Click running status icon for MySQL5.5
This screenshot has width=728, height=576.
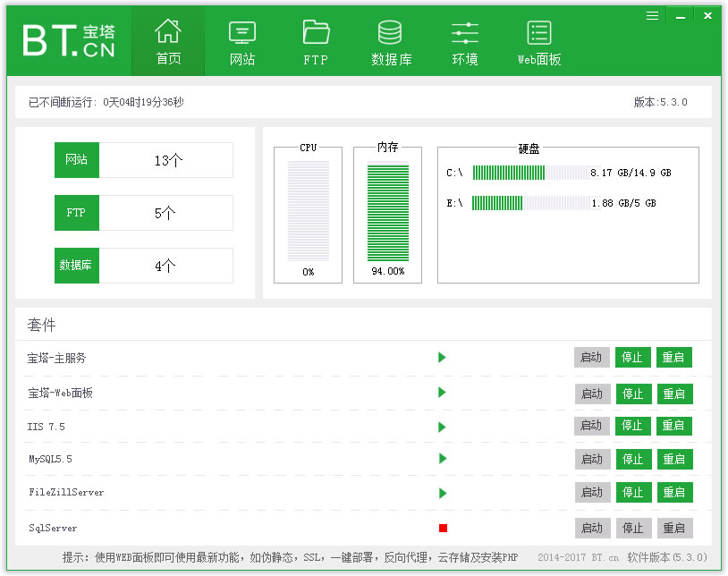[x=443, y=459]
